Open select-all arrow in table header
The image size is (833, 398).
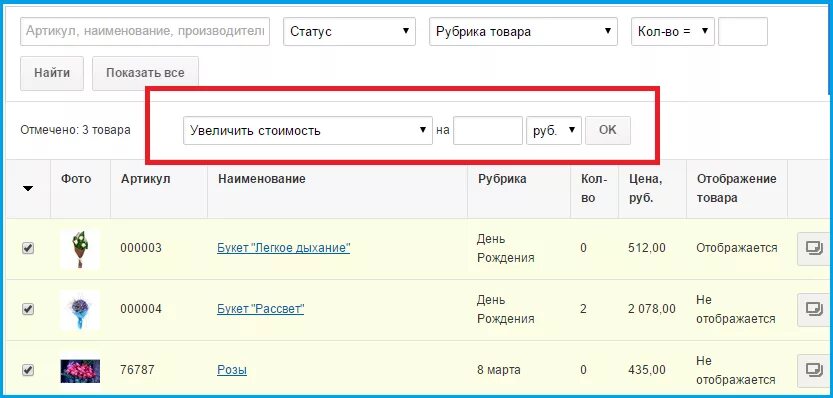(28, 188)
